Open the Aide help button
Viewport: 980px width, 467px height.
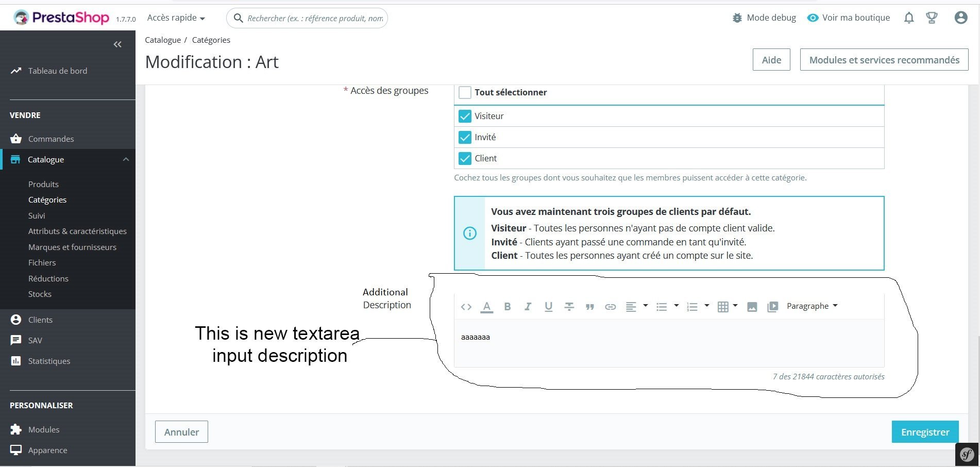pyautogui.click(x=771, y=60)
